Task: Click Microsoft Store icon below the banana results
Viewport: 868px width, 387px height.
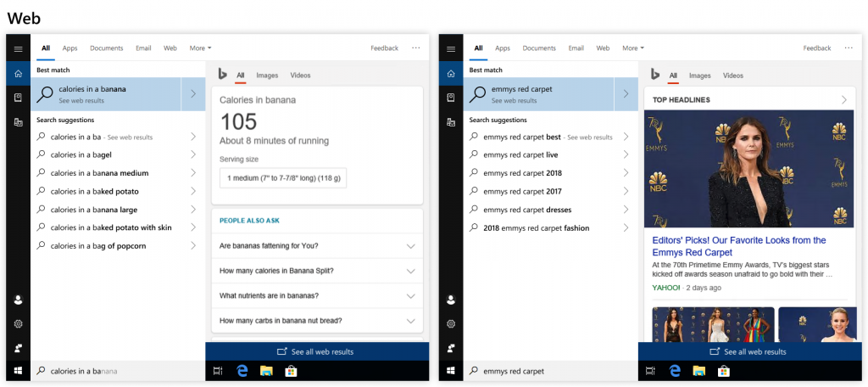Action: pyautogui.click(x=290, y=371)
